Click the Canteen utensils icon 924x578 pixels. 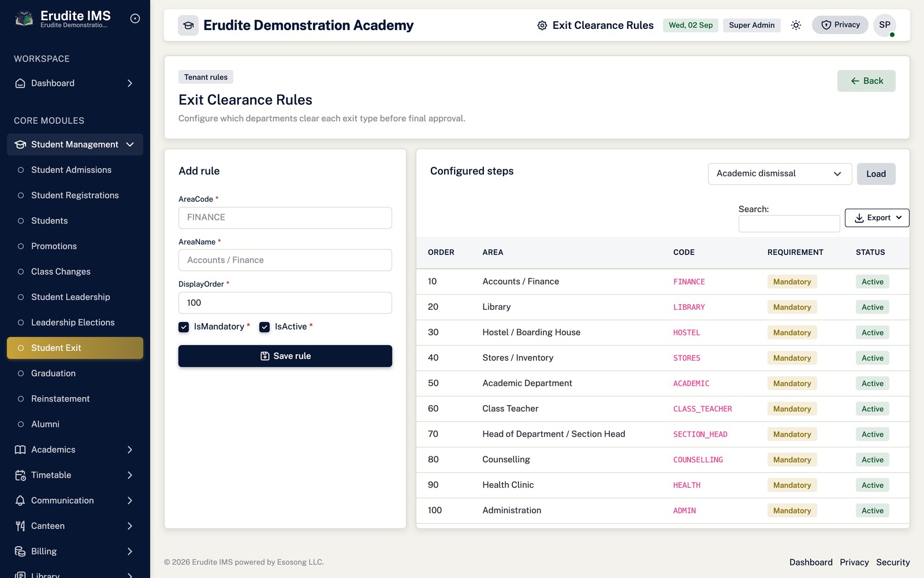(x=20, y=526)
